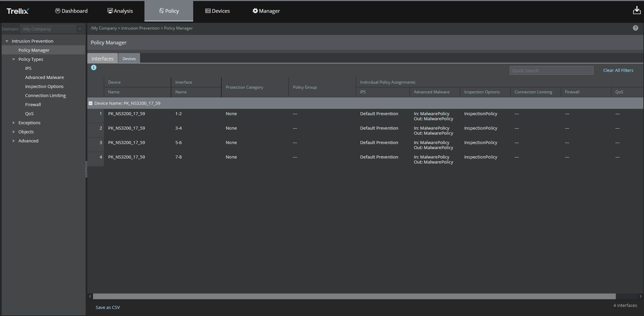Click horizontal scrollbar left arrow

click(90, 296)
